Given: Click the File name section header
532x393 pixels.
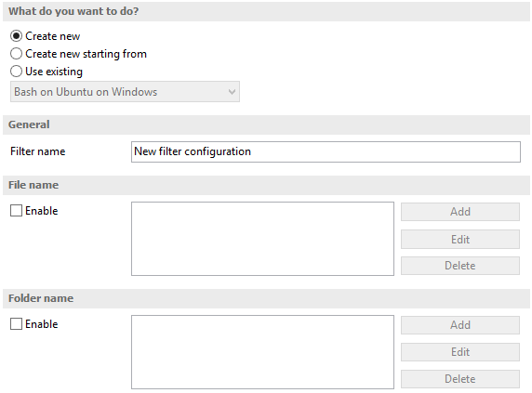Looking at the screenshot, I should [266, 185].
